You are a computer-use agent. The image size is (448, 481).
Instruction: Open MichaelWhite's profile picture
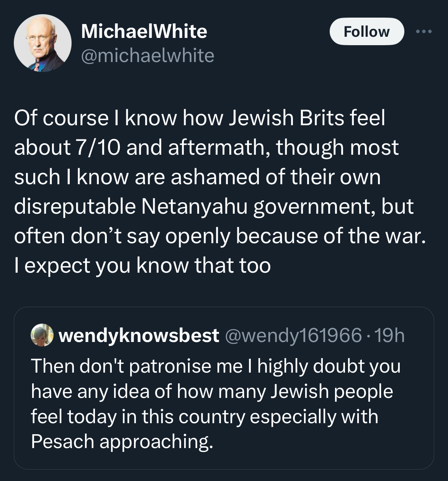click(43, 43)
